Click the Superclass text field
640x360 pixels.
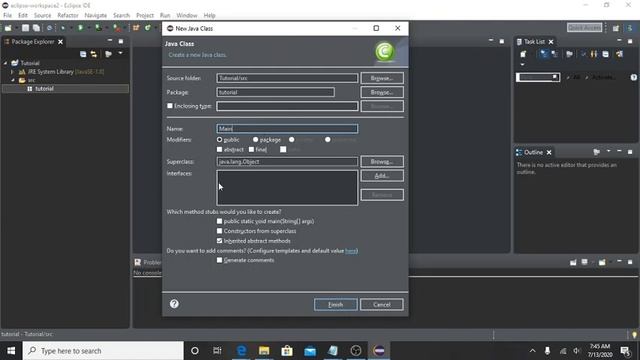click(x=287, y=162)
